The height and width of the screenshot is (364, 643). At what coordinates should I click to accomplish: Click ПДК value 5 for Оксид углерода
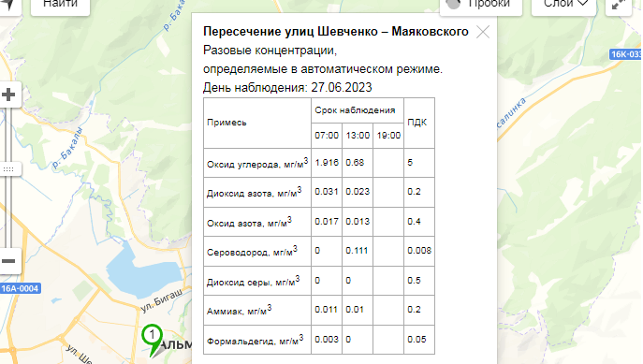tap(410, 162)
